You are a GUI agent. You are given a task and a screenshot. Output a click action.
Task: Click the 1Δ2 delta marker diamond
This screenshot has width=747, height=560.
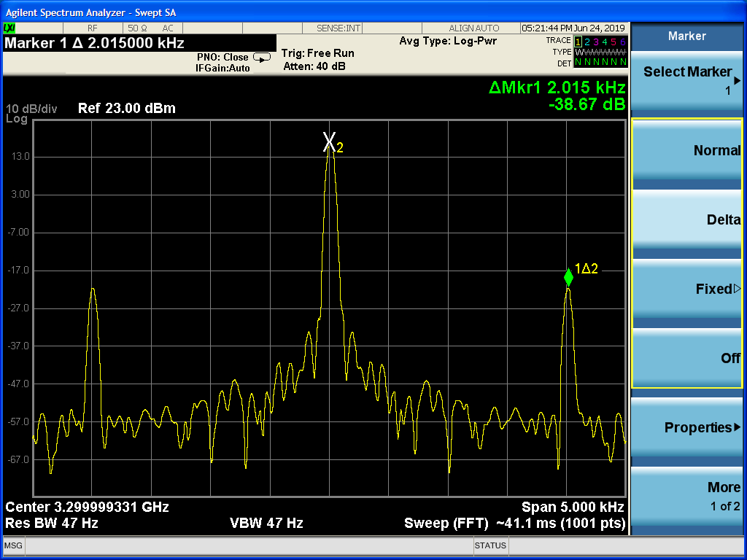point(568,277)
